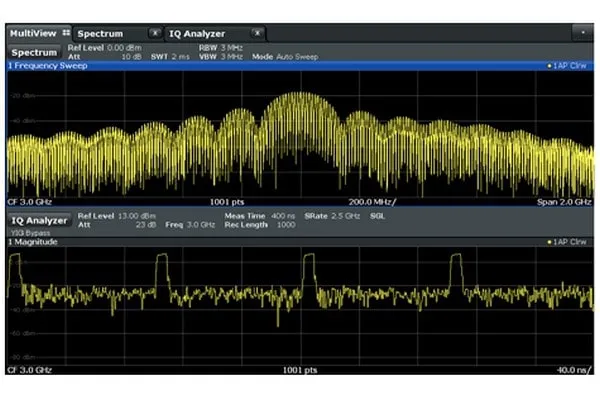Click the MultiView grid icon
This screenshot has height=400, width=600.
tap(66, 34)
